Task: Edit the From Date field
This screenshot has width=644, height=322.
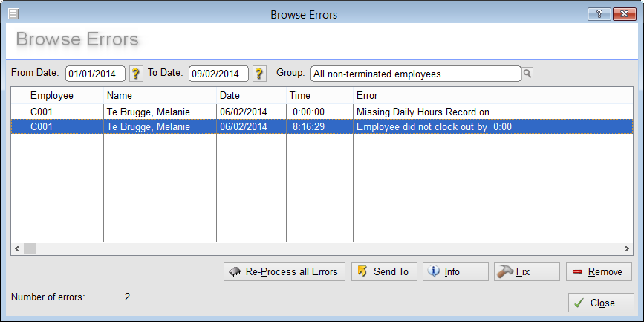Action: [95, 74]
